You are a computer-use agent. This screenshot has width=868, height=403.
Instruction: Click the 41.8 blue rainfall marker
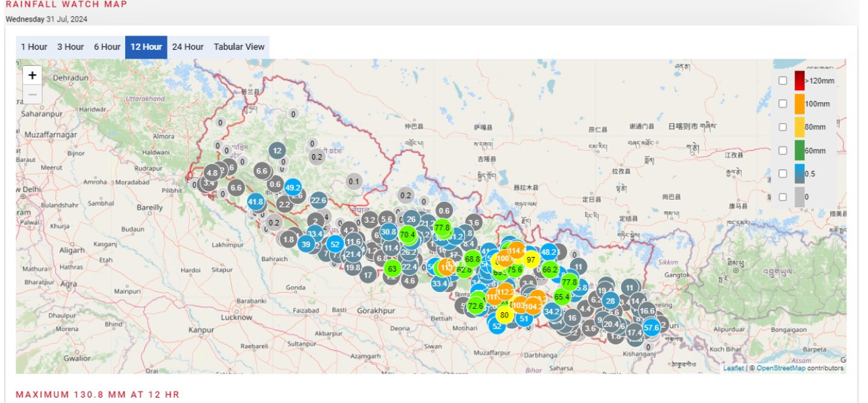256,201
